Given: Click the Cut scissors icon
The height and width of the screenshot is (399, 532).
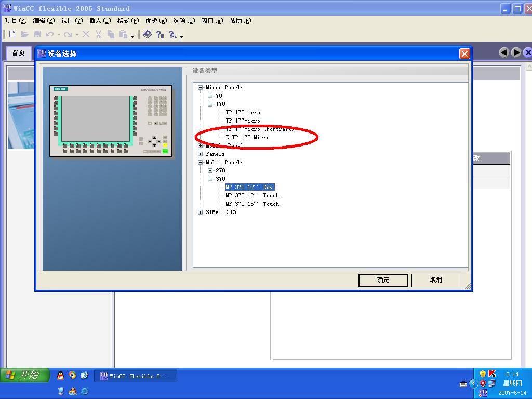Looking at the screenshot, I should click(98, 34).
